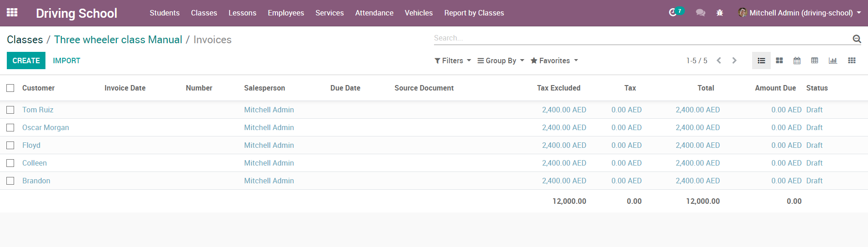868x247 pixels.
Task: Click the search magnifier icon
Action: pos(857,39)
